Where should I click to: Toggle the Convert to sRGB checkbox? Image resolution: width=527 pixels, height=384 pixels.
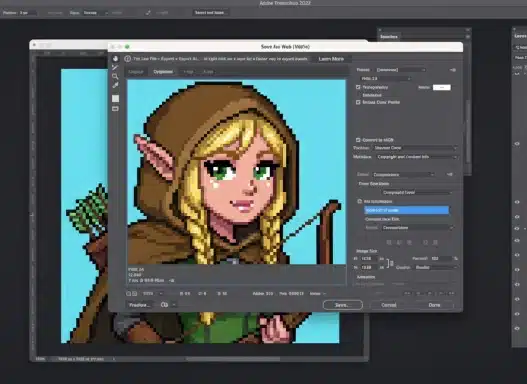(358, 140)
